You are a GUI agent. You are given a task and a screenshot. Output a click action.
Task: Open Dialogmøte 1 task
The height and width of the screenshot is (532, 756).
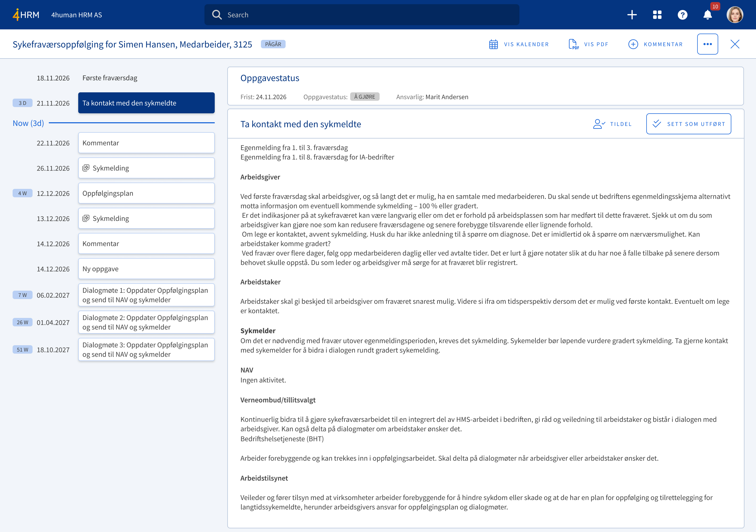coord(146,295)
